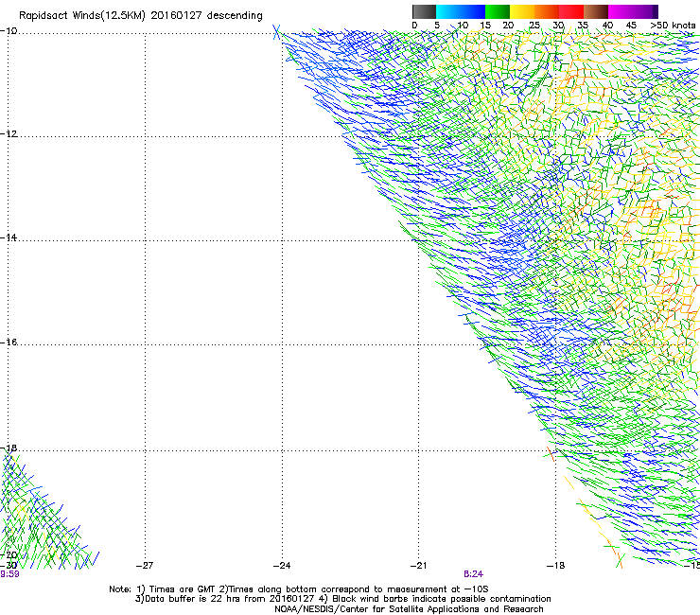Click the longitude label -18 at bottom
Screen dimensions: 700x615
[556, 566]
